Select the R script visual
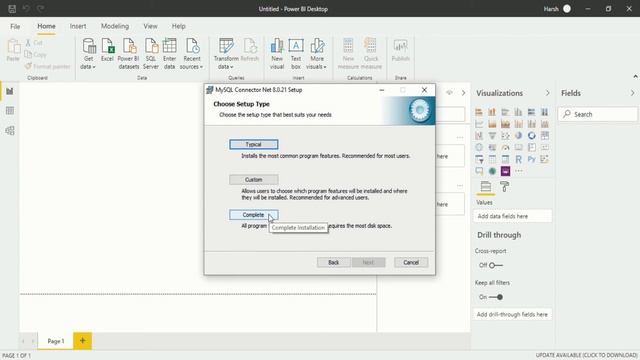 tap(518, 159)
